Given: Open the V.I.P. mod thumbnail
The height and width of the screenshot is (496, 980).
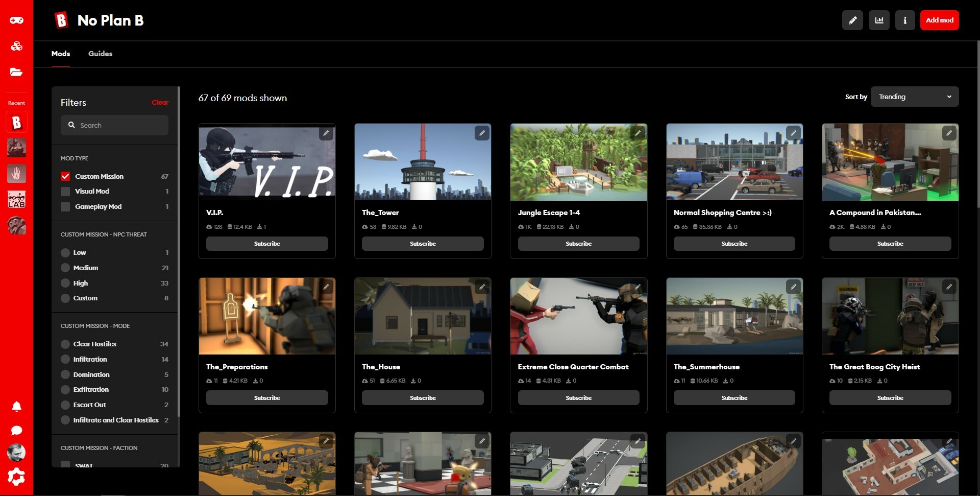Looking at the screenshot, I should click(267, 162).
